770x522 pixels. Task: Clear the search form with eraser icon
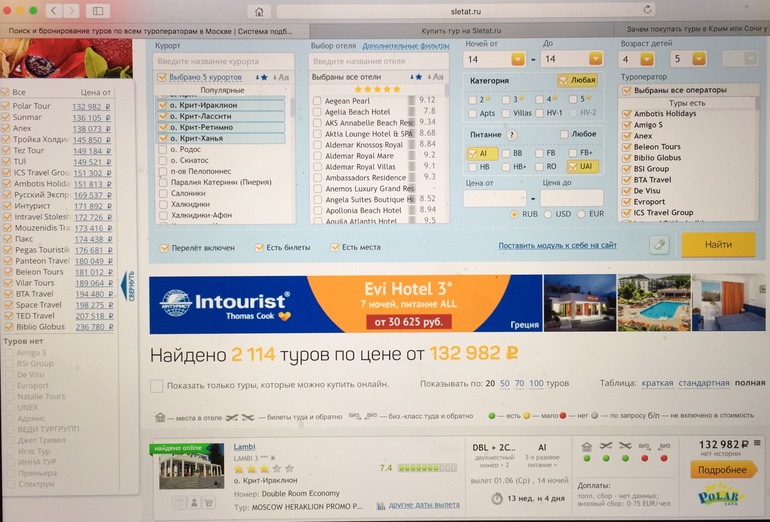point(659,245)
